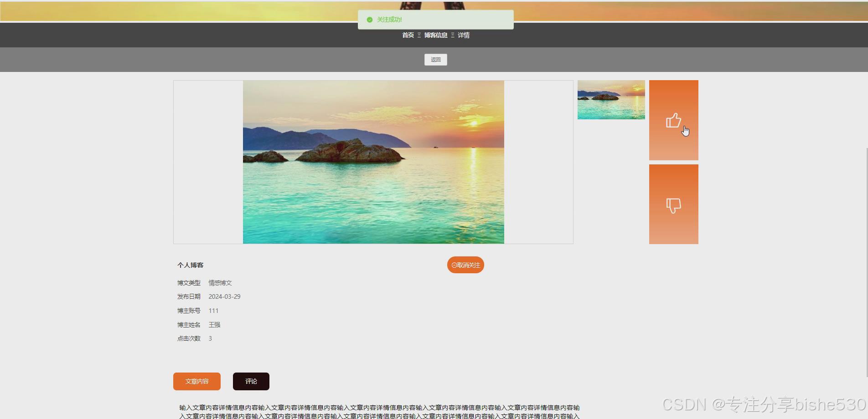
Task: Click the 2024-03-29 publish date
Action: pyautogui.click(x=224, y=296)
